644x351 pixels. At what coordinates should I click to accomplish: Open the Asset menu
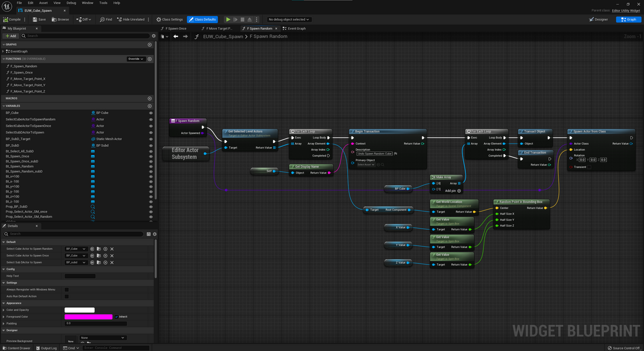43,3
